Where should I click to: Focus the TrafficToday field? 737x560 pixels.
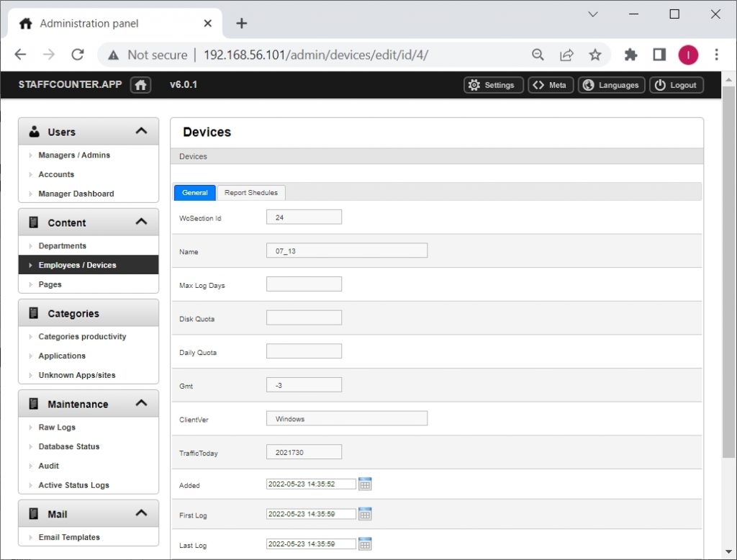pyautogui.click(x=304, y=452)
